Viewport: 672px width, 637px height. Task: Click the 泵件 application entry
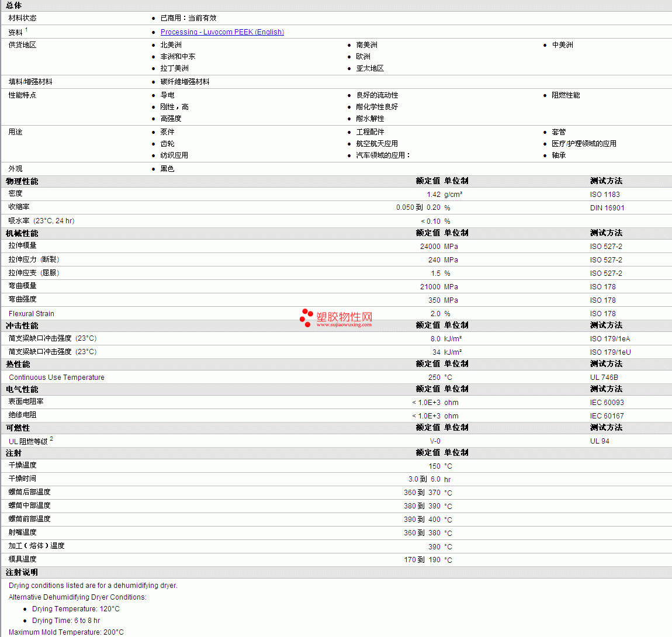coord(168,132)
